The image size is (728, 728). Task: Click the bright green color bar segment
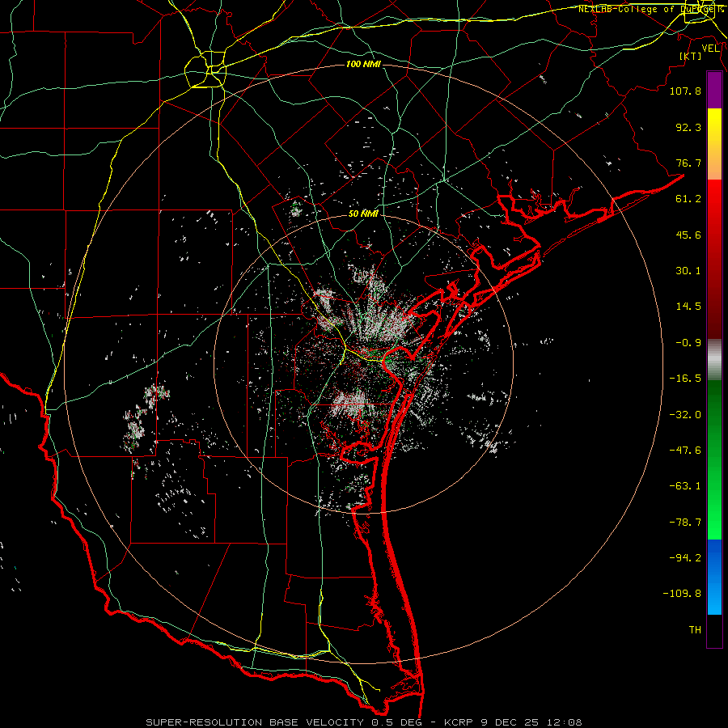tap(714, 460)
